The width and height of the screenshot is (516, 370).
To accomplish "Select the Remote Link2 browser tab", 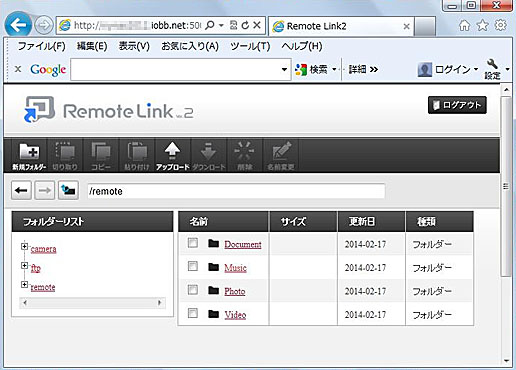I will (341, 26).
